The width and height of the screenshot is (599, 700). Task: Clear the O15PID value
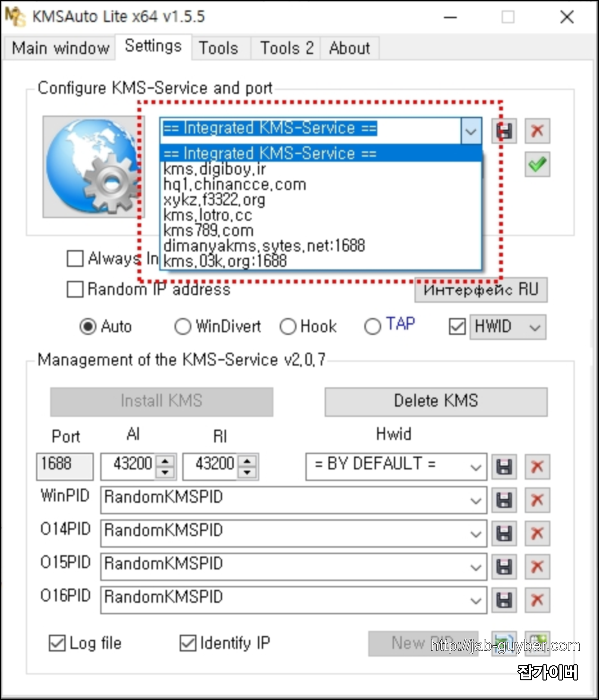coord(537,567)
